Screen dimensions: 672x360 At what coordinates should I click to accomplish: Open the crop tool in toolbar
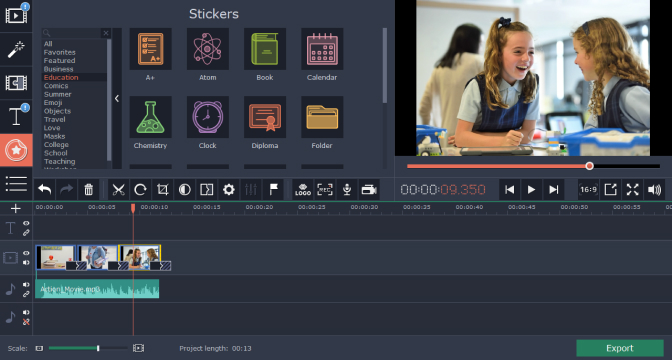coord(162,189)
